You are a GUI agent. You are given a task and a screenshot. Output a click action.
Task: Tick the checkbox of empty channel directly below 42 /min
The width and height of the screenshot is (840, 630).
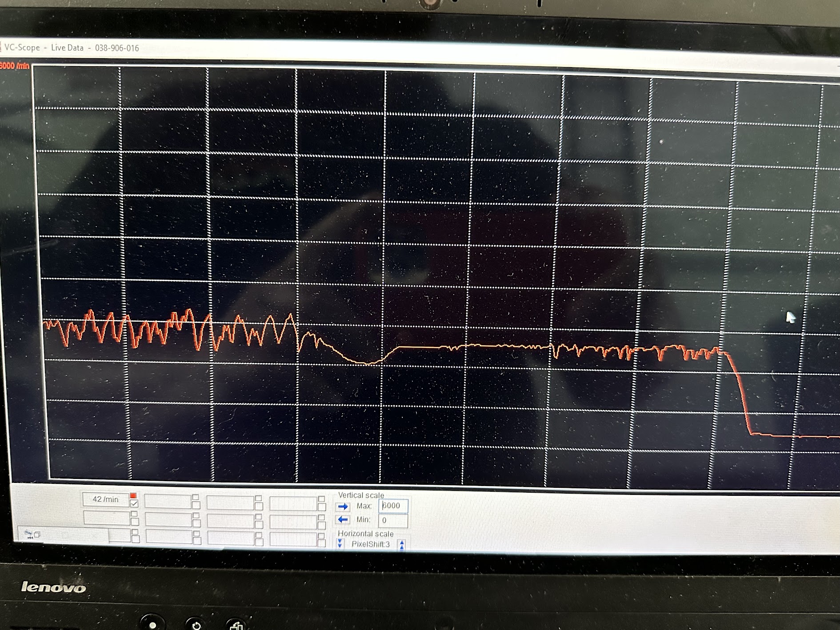pos(135,521)
